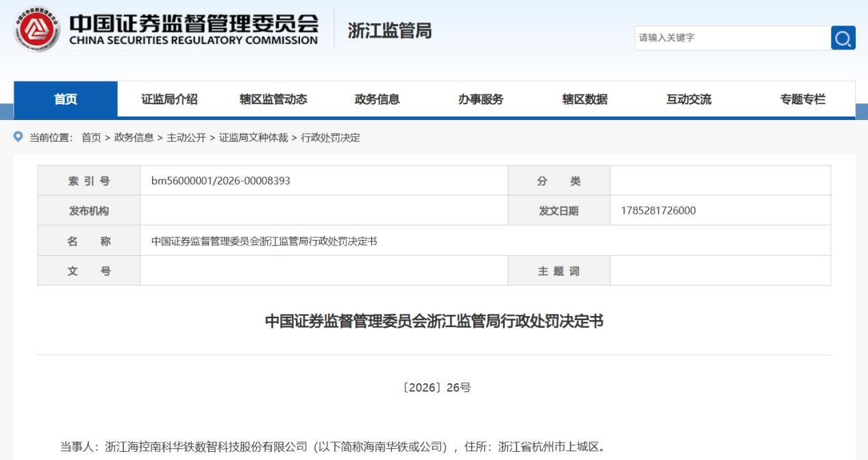868x460 pixels.
Task: Open the 首页 navigation tab
Action: 66,99
